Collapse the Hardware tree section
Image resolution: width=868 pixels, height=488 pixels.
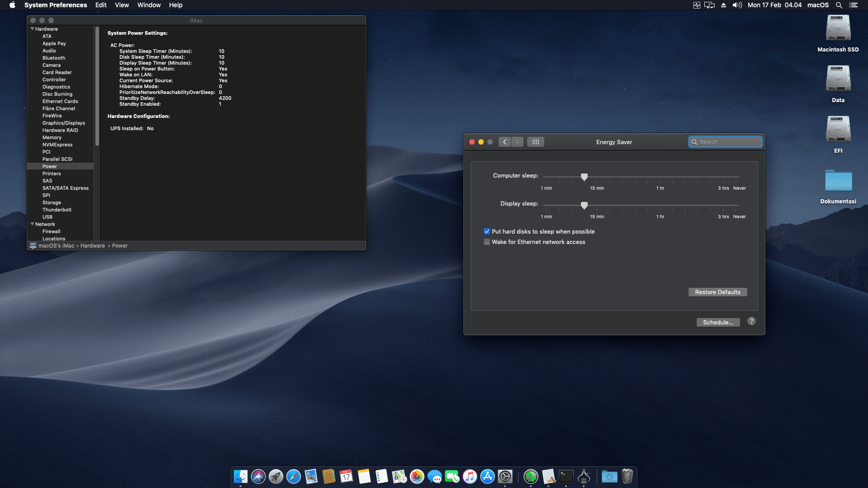(32, 29)
